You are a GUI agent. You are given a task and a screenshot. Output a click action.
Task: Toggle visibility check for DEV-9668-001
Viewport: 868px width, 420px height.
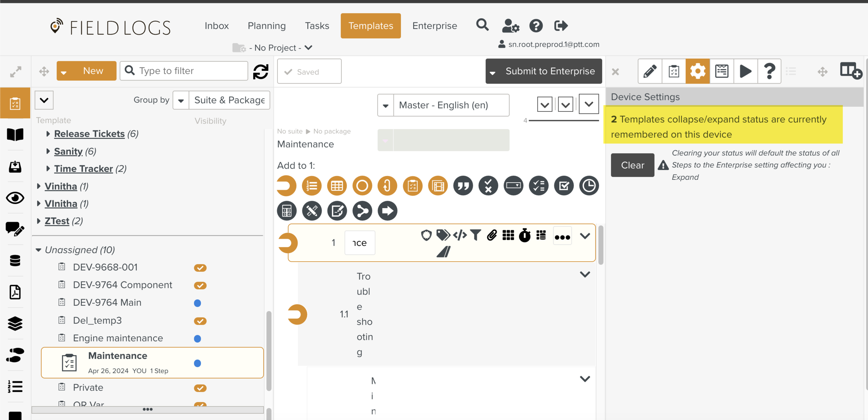pyautogui.click(x=200, y=268)
